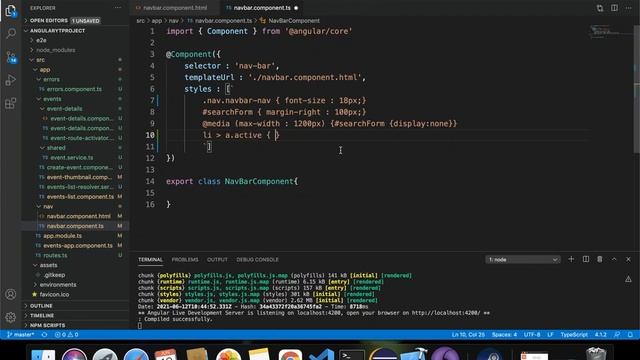
Task: Switch to the Problems panel tab
Action: coord(185,260)
